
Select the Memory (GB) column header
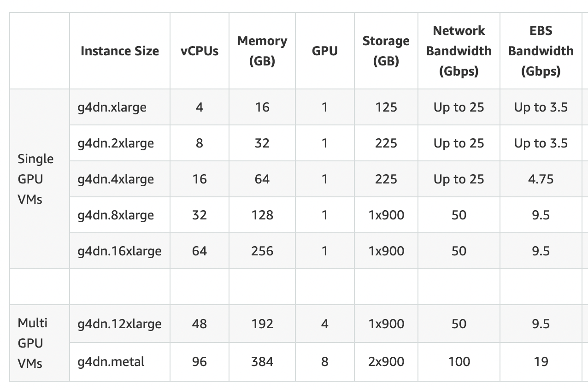point(262,51)
